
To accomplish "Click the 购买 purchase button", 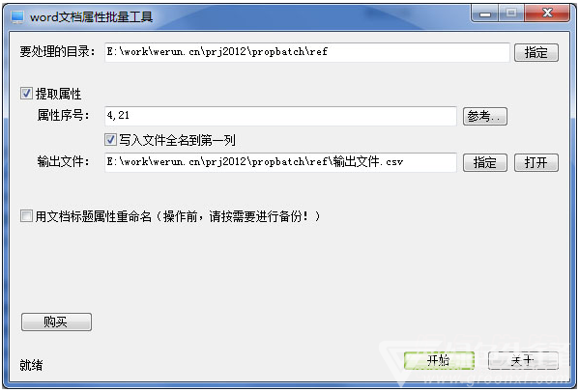I will click(56, 322).
